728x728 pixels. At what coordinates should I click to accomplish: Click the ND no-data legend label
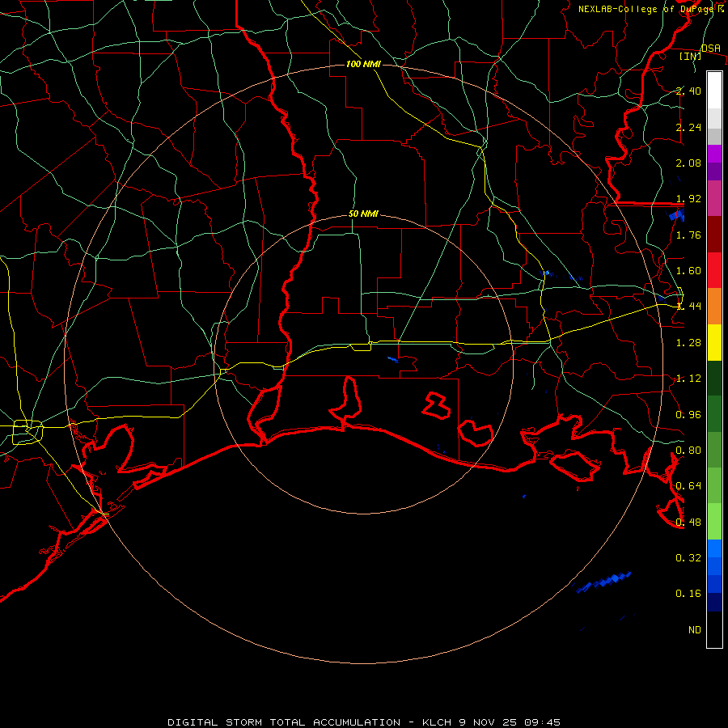[x=695, y=630]
